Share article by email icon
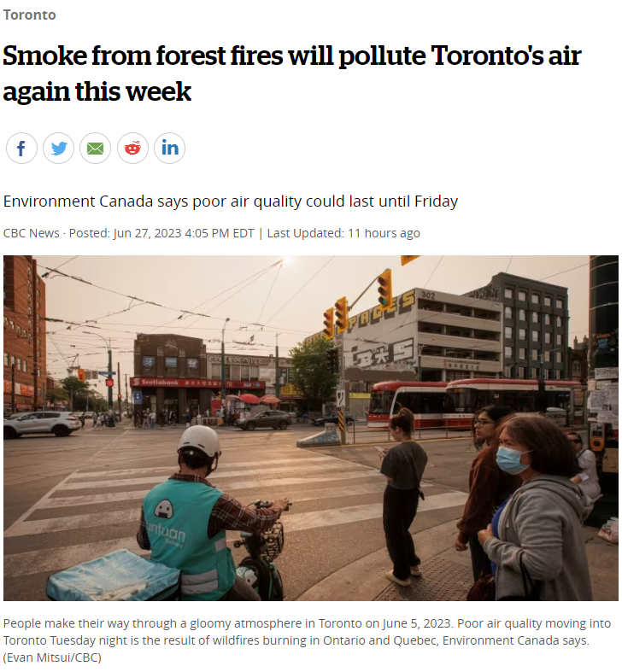622x672 pixels. coord(95,149)
